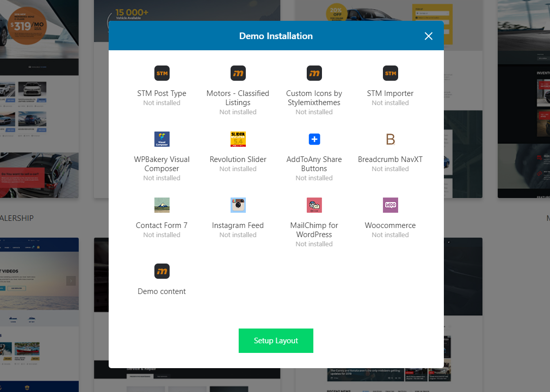Click the Demo Installation header title

click(276, 36)
